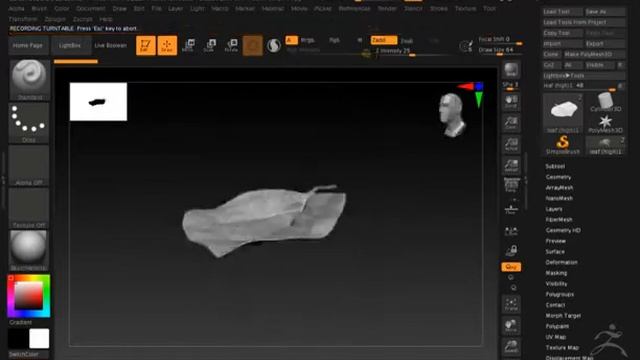Click the Export button

605,44
